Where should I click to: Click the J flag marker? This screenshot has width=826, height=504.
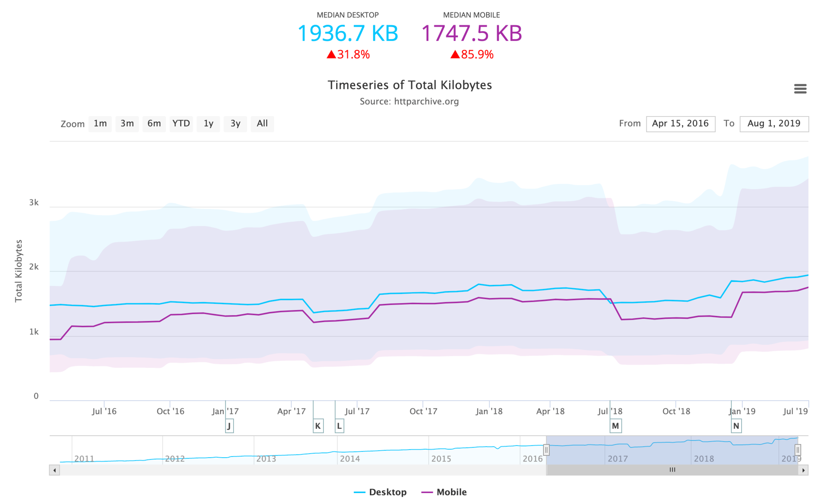click(x=229, y=426)
